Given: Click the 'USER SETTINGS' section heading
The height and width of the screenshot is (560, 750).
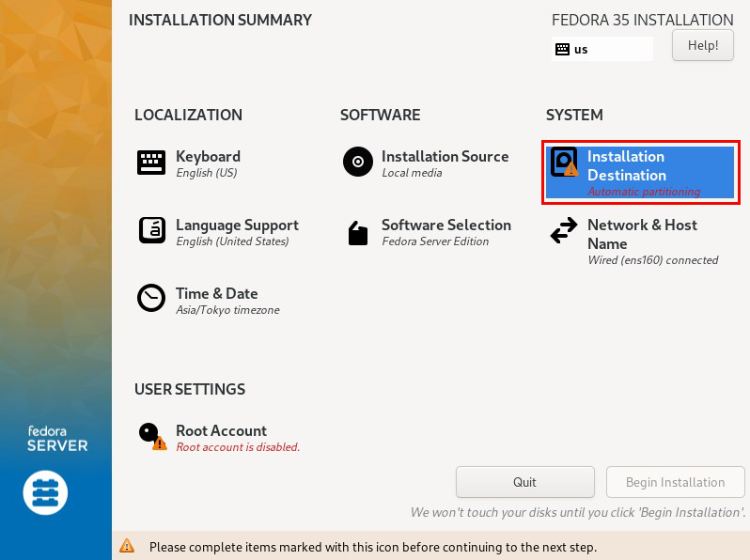Looking at the screenshot, I should click(x=190, y=389).
